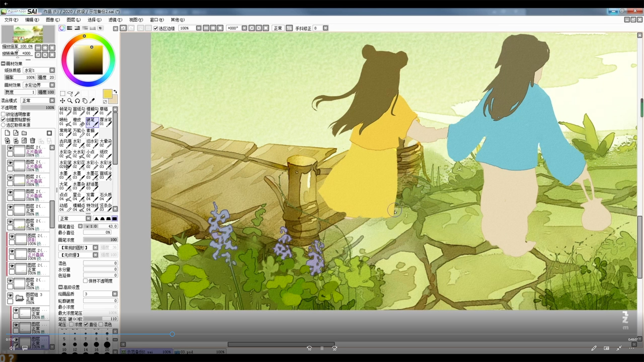Click the zoom-out minus button in navigator
Viewport: 644px width, 362px height.
tap(38, 48)
